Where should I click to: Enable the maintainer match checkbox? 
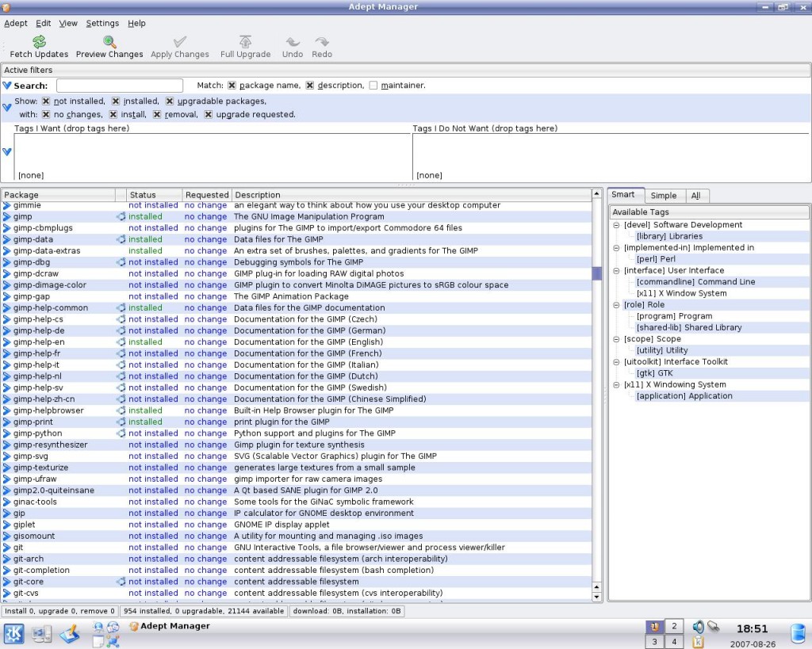pos(373,86)
